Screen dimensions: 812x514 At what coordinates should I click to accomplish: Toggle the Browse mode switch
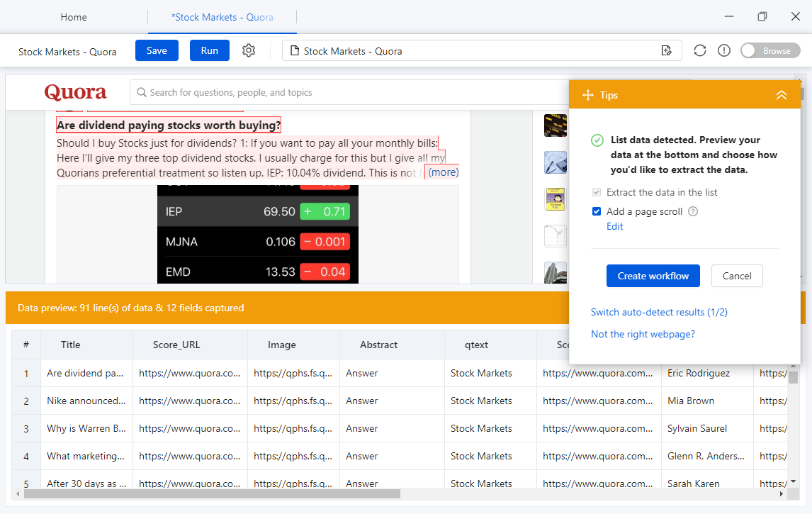pyautogui.click(x=770, y=50)
